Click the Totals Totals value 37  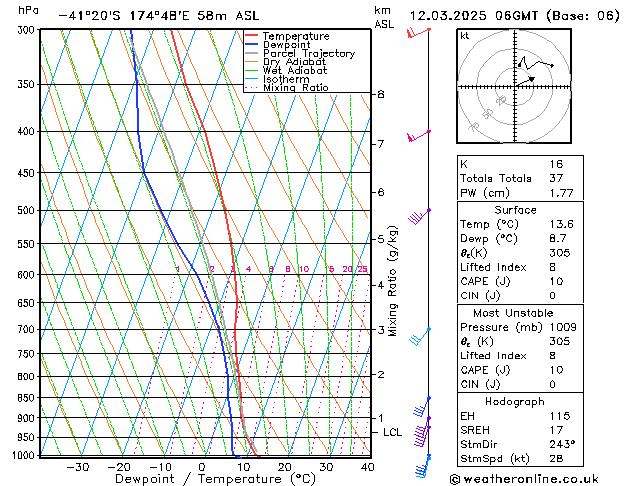556,178
